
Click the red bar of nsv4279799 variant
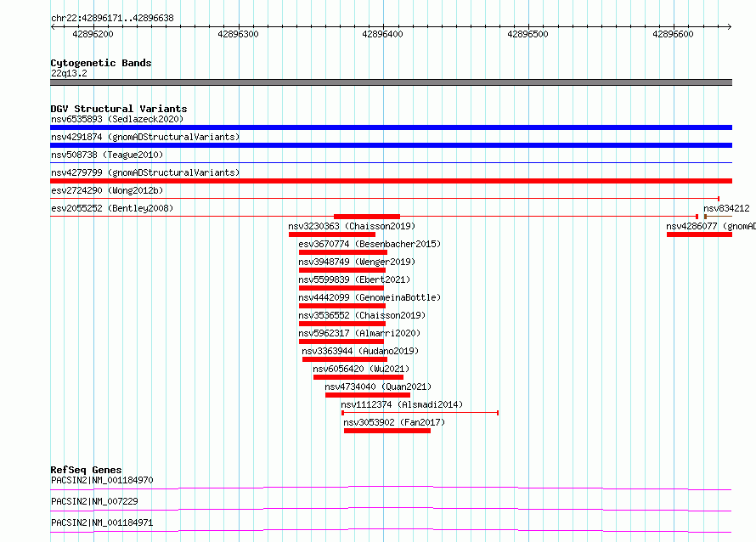[391, 181]
